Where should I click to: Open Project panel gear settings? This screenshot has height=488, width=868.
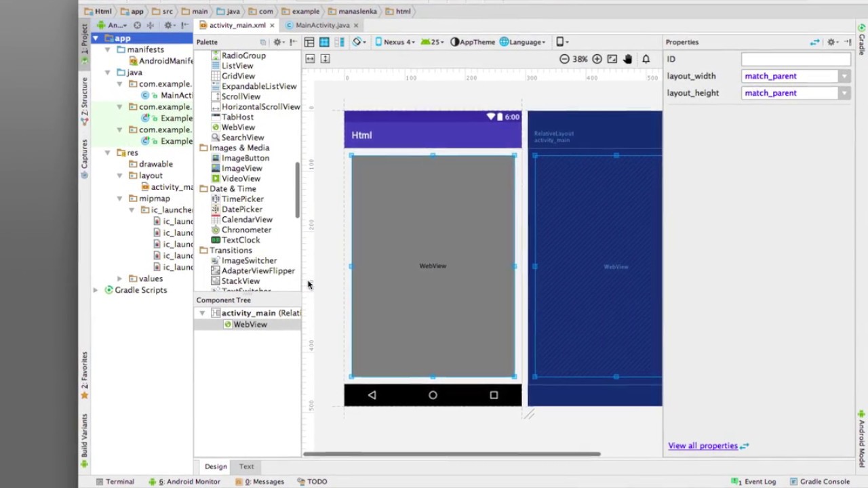tap(169, 25)
